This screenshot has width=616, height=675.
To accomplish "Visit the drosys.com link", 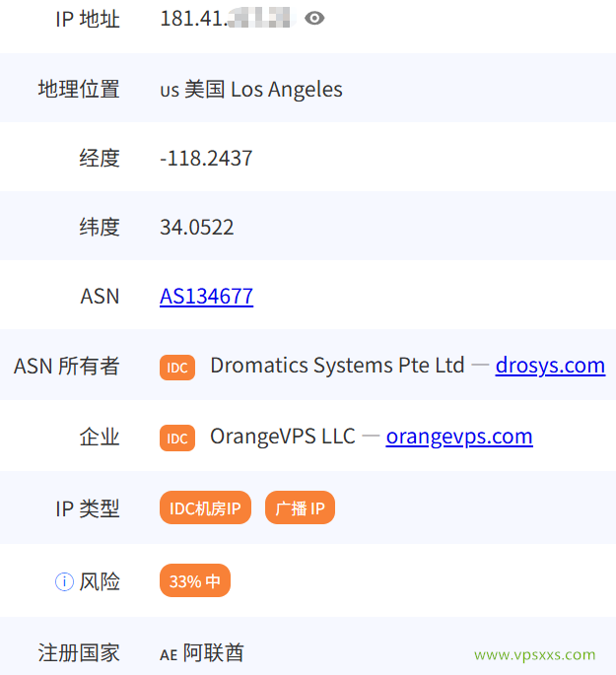I will tap(550, 366).
